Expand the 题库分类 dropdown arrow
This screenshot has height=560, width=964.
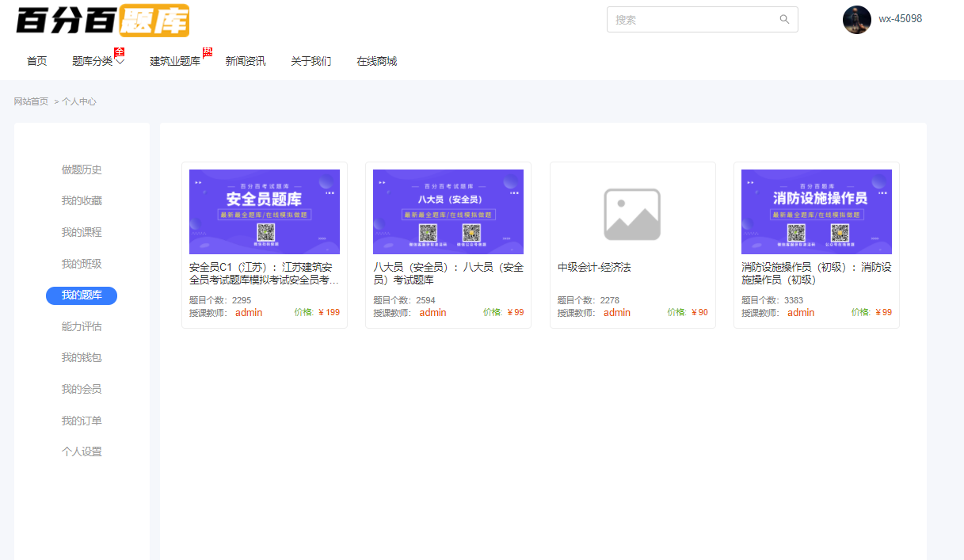click(120, 62)
